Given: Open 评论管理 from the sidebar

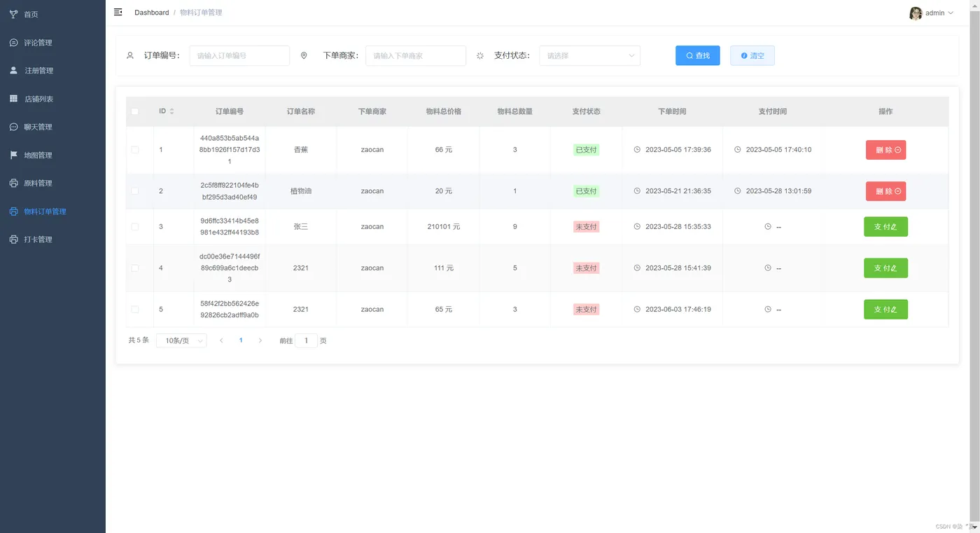Looking at the screenshot, I should pyautogui.click(x=52, y=43).
